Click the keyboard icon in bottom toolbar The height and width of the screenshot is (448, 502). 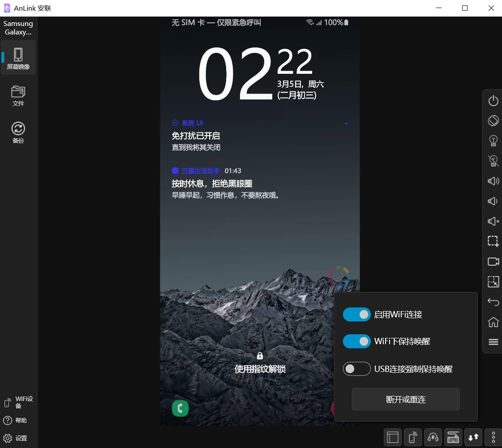tap(453, 437)
